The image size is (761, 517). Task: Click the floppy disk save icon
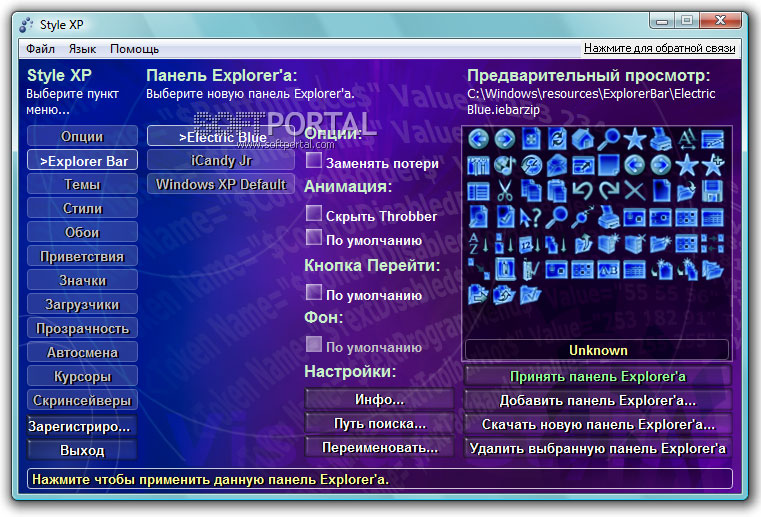[712, 191]
